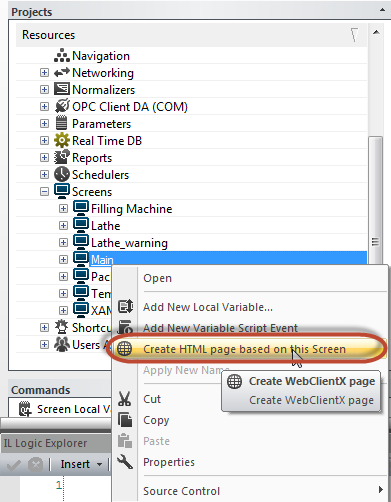Click the Navigation node icon
Image resolution: width=391 pixels, height=502 pixels.
point(62,56)
